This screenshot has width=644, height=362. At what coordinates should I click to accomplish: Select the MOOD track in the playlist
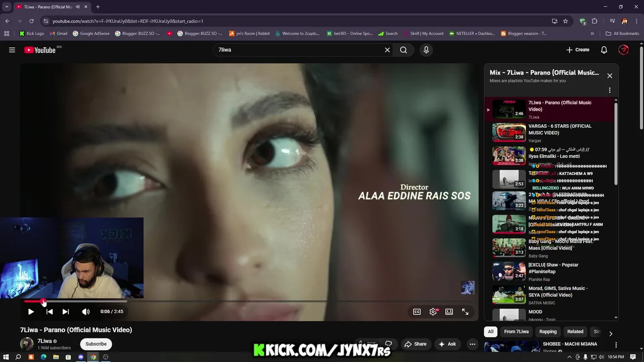(551, 314)
